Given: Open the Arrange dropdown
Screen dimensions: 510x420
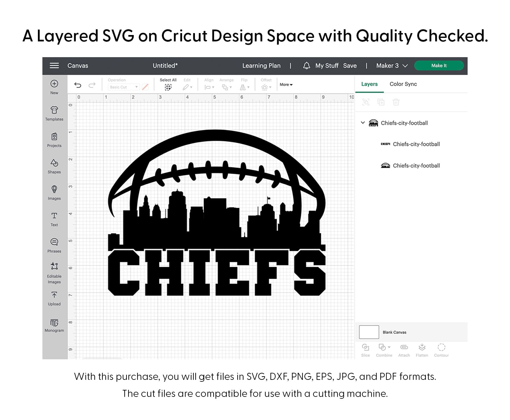Looking at the screenshot, I should tap(227, 87).
